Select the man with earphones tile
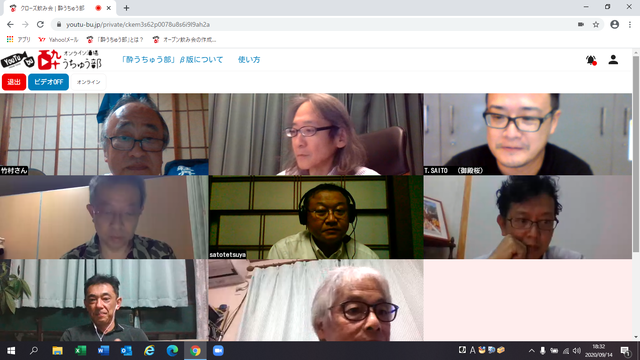Image resolution: width=640 pixels, height=360 pixels. coord(104,300)
